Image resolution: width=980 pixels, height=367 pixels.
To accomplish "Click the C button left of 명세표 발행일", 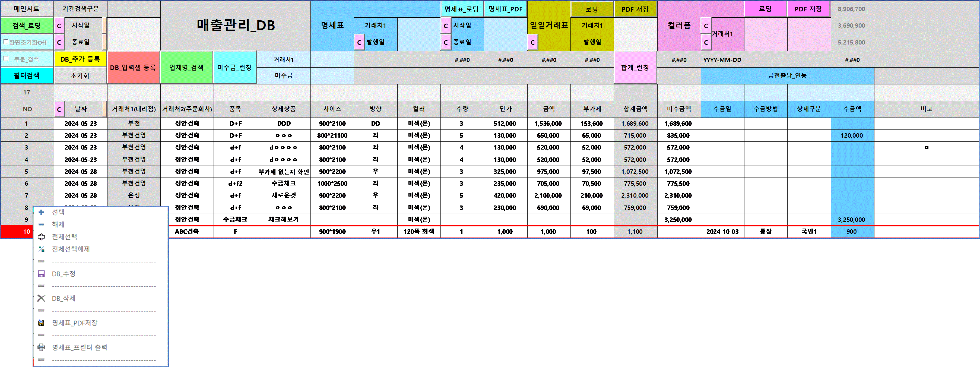I will coord(359,42).
